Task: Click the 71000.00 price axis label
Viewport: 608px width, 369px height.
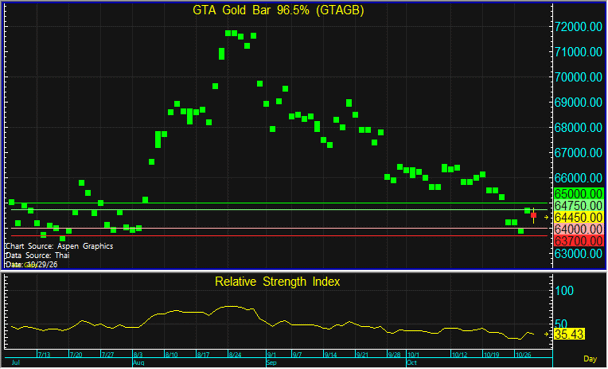Action: (x=578, y=52)
